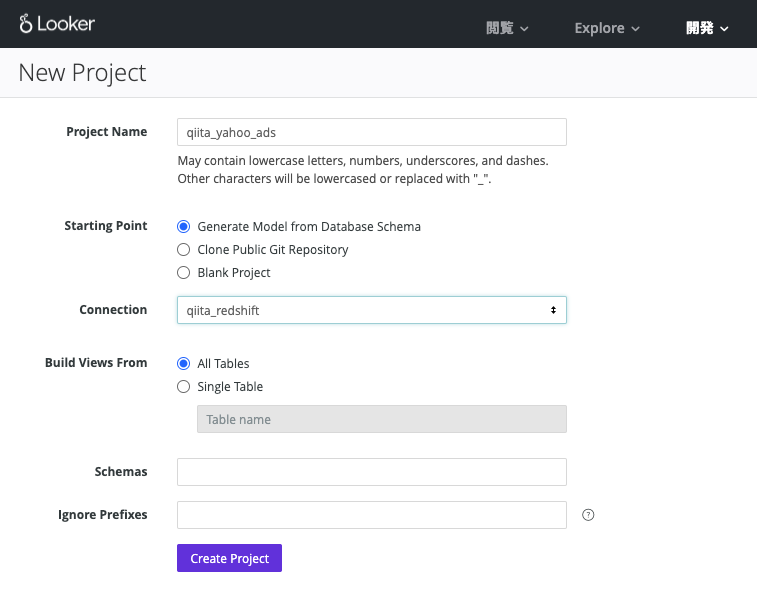Click the Table name field
The height and width of the screenshot is (590, 757).
click(x=382, y=419)
